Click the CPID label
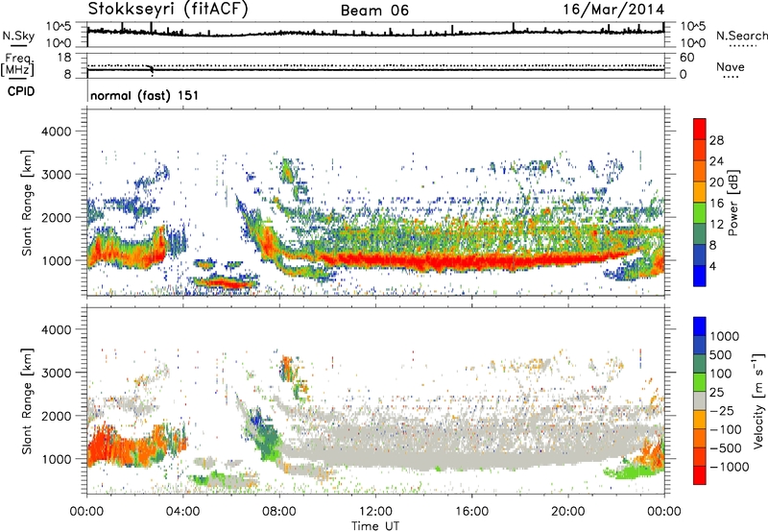Screen dimensions: 768x532 (21, 91)
